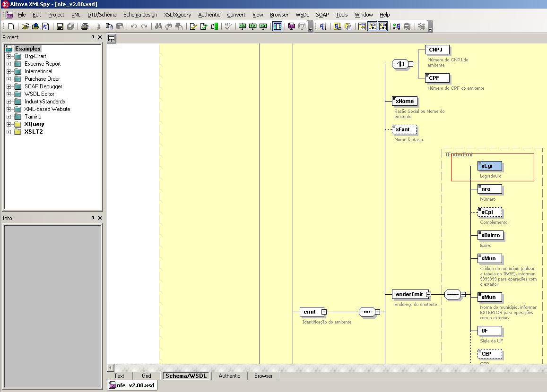Click the New document toolbar icon

11,27
